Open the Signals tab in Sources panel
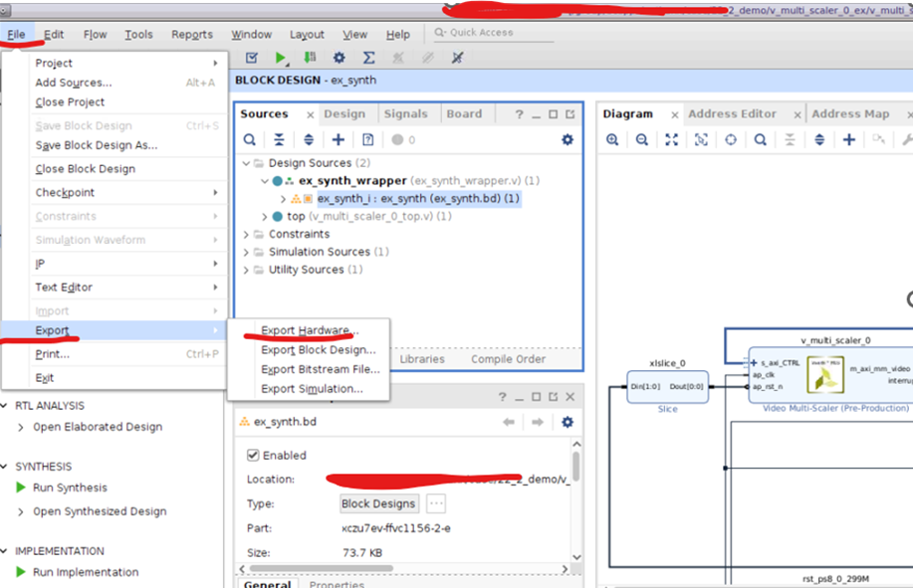913x588 pixels. tap(405, 114)
